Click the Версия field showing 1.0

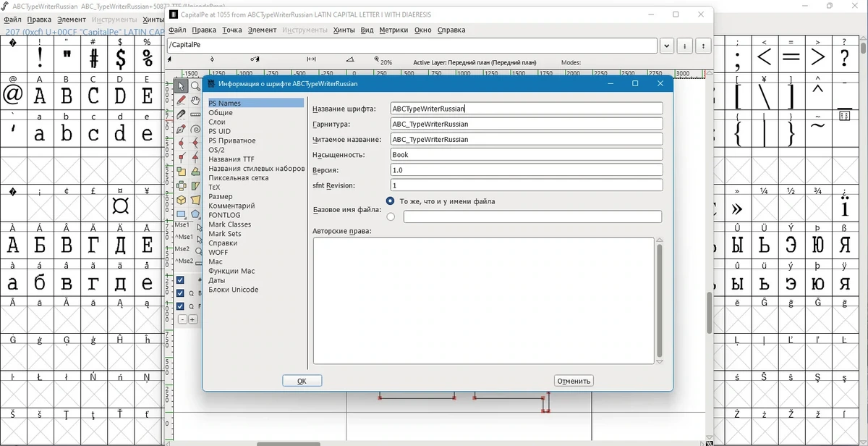(x=527, y=170)
